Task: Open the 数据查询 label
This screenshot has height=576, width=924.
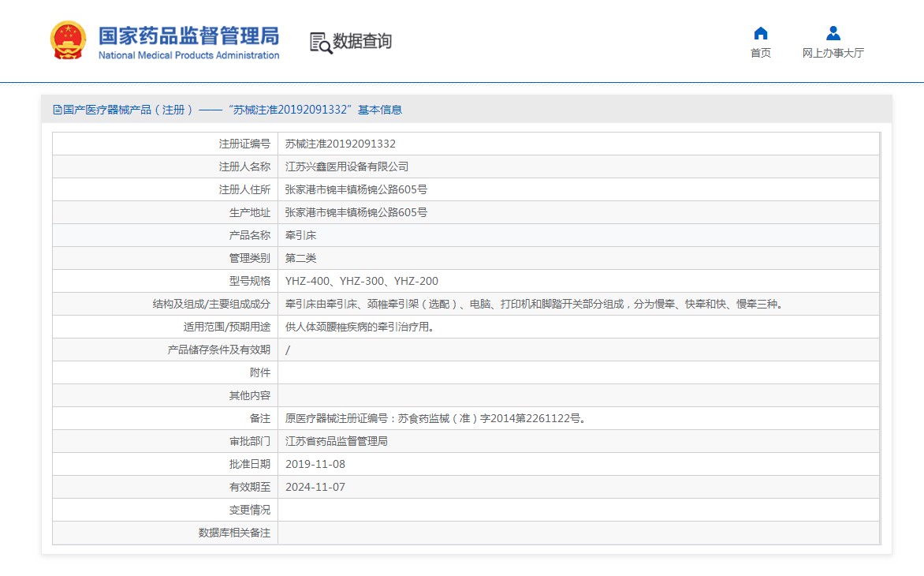Action: (363, 41)
